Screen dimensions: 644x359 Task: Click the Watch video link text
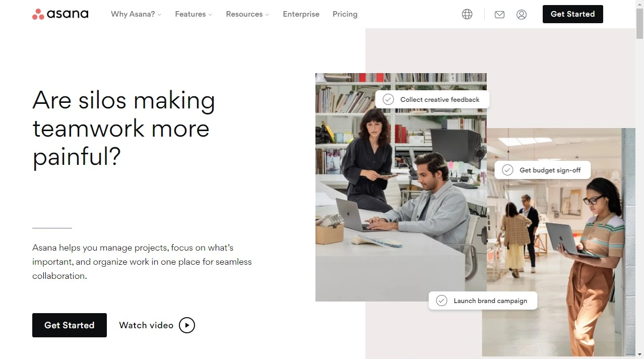(146, 325)
